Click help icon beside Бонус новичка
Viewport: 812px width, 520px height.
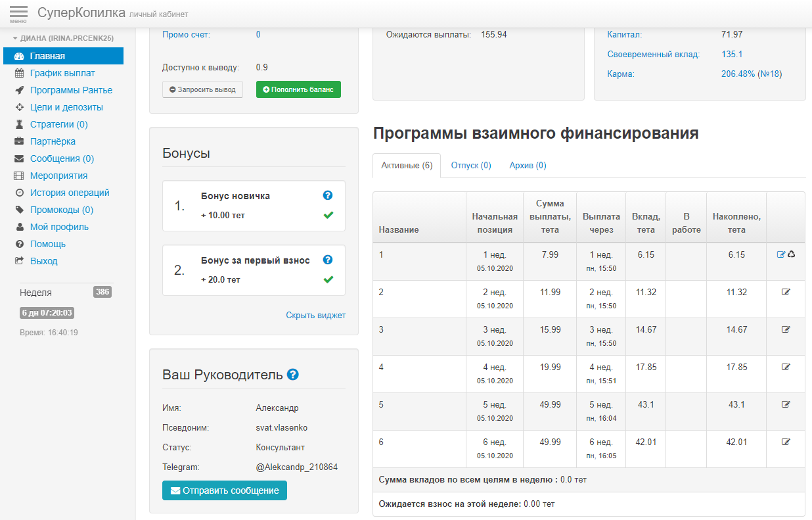pyautogui.click(x=328, y=196)
